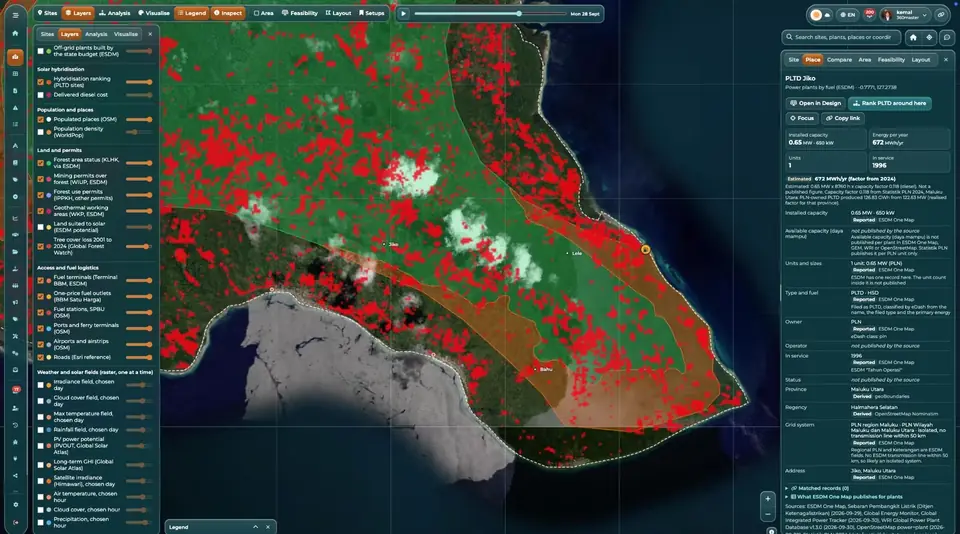Image resolution: width=960 pixels, height=534 pixels.
Task: Close the Place details panel
Action: click(945, 59)
